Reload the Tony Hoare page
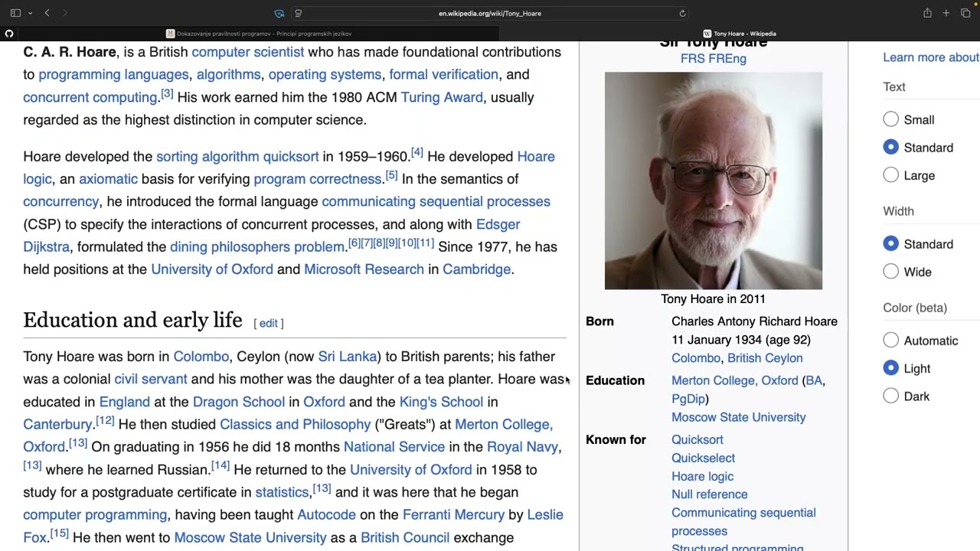Viewport: 980px width, 551px height. 682,13
